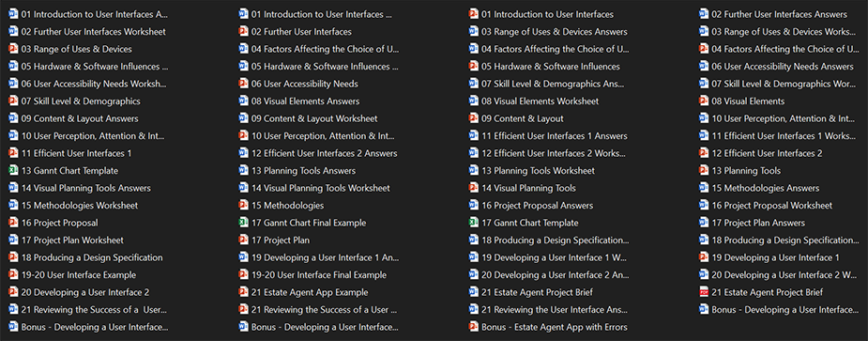
Task: Click the PowerPoint icon of 09 Content & Layout
Action: 474,118
